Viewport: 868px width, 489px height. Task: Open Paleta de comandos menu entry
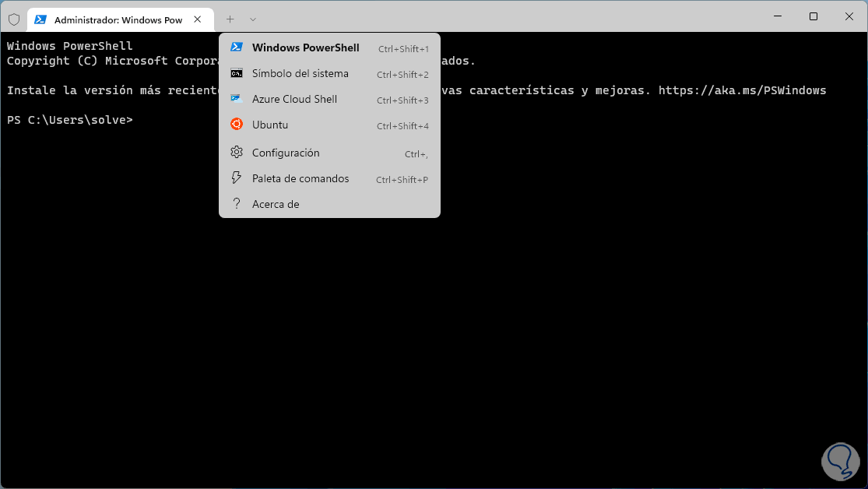click(x=300, y=178)
